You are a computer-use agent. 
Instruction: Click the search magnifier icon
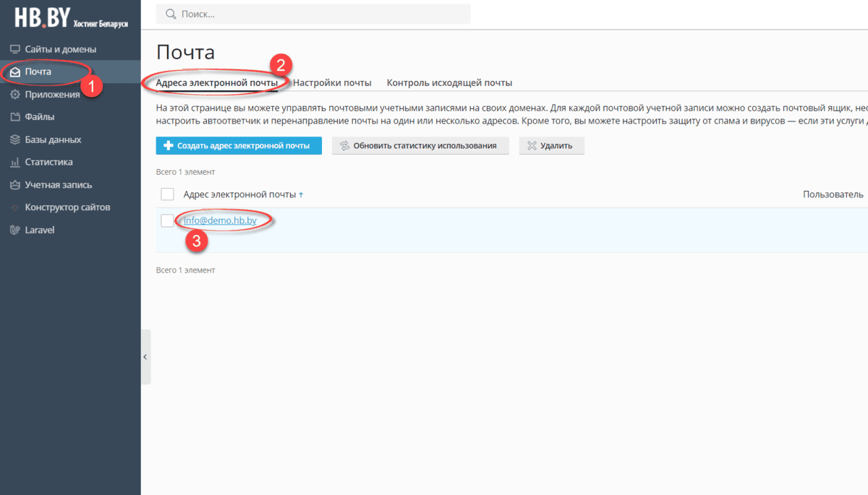pos(171,14)
